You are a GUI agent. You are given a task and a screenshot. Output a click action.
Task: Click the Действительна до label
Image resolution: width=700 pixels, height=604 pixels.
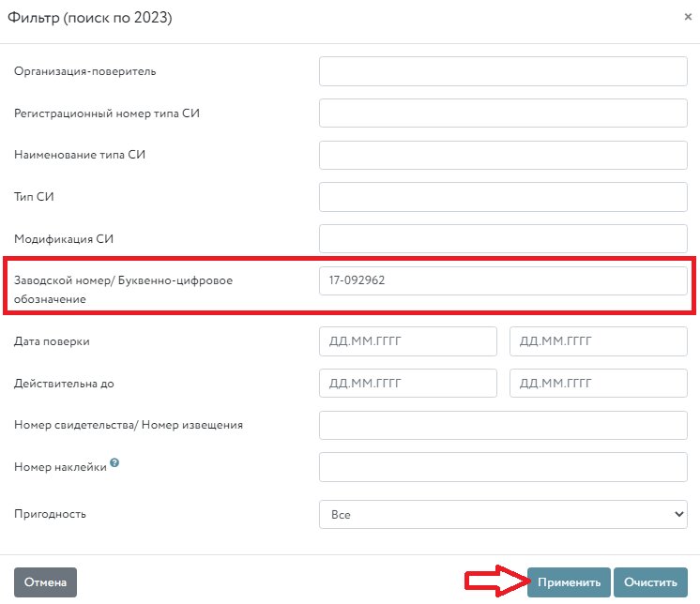(x=64, y=384)
